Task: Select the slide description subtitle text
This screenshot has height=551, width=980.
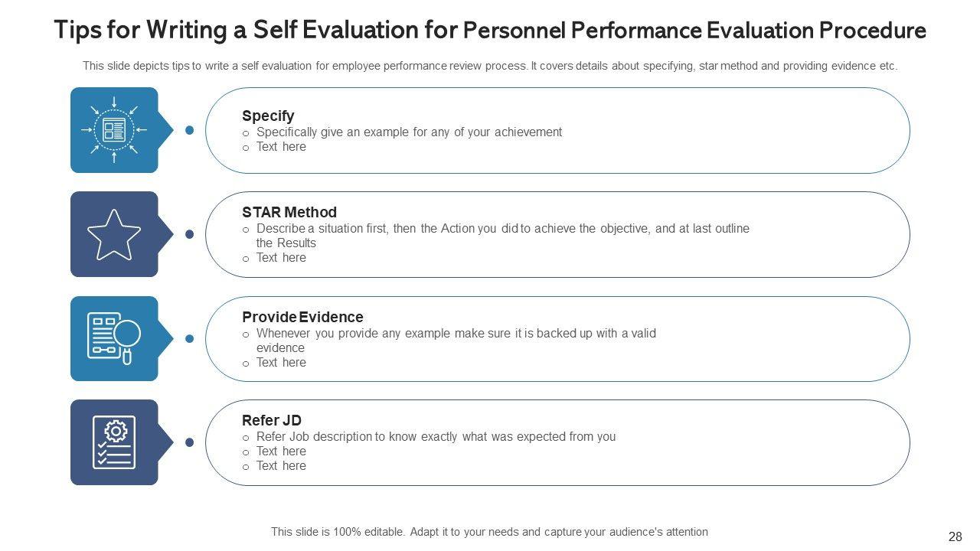Action: (x=490, y=66)
